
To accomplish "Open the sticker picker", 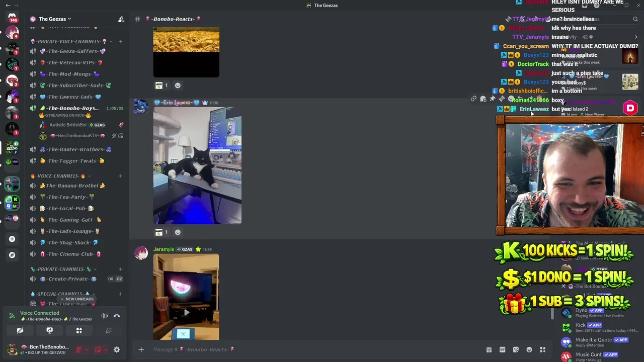I will point(516,349).
